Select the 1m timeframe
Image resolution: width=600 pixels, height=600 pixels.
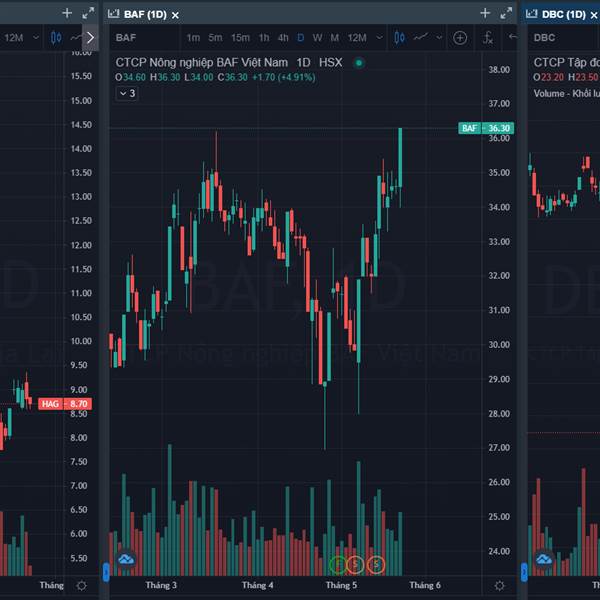[x=193, y=38]
